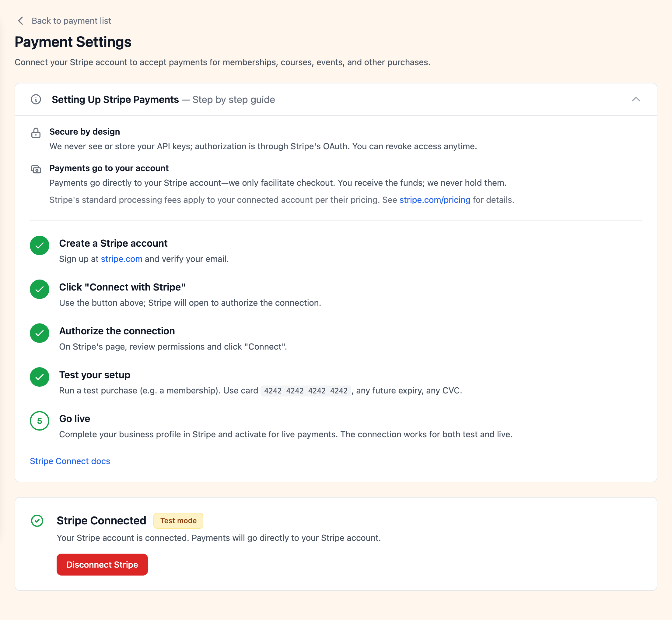
Task: Click the Stripe Connected check circle icon
Action: (37, 521)
